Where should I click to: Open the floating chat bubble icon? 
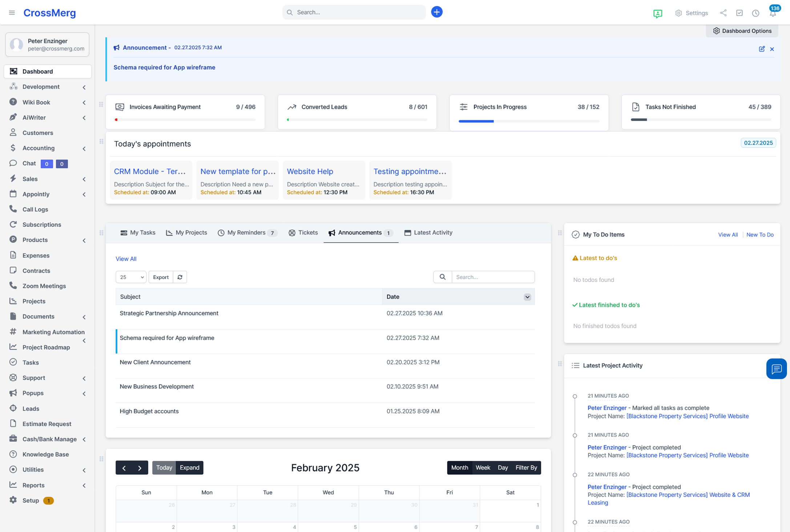776,369
